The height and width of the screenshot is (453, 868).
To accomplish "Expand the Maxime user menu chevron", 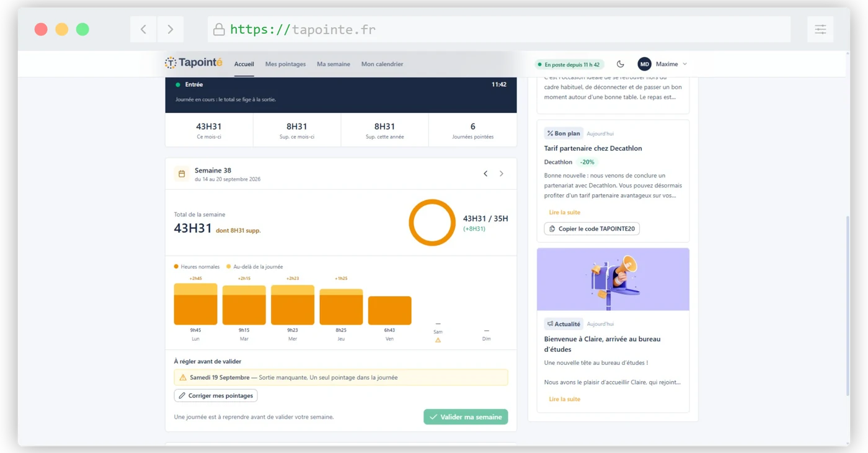I will pos(684,64).
